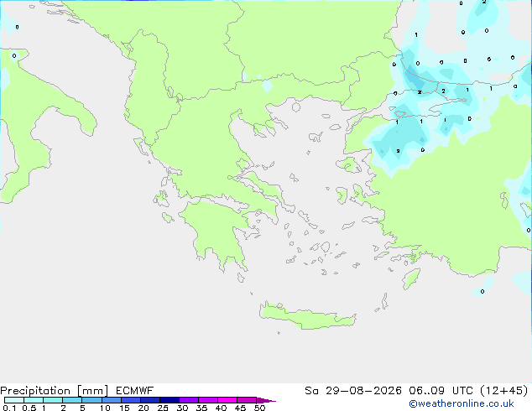
Task: Click the 'ECMWF' model label
Action: 135,391
